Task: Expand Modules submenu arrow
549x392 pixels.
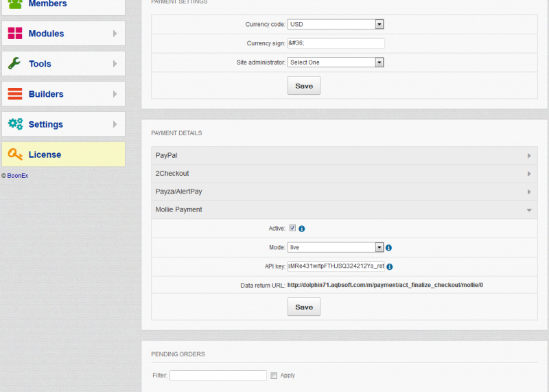Action: coord(115,33)
